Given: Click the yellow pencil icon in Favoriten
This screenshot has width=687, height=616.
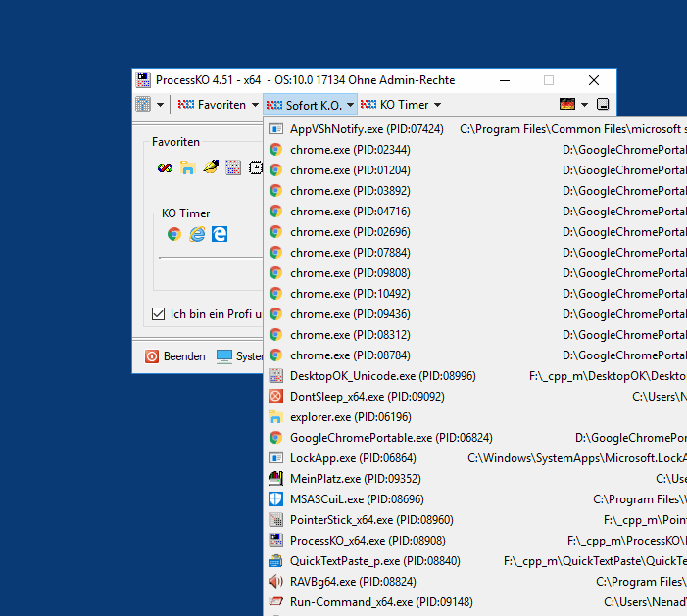Looking at the screenshot, I should (x=211, y=167).
